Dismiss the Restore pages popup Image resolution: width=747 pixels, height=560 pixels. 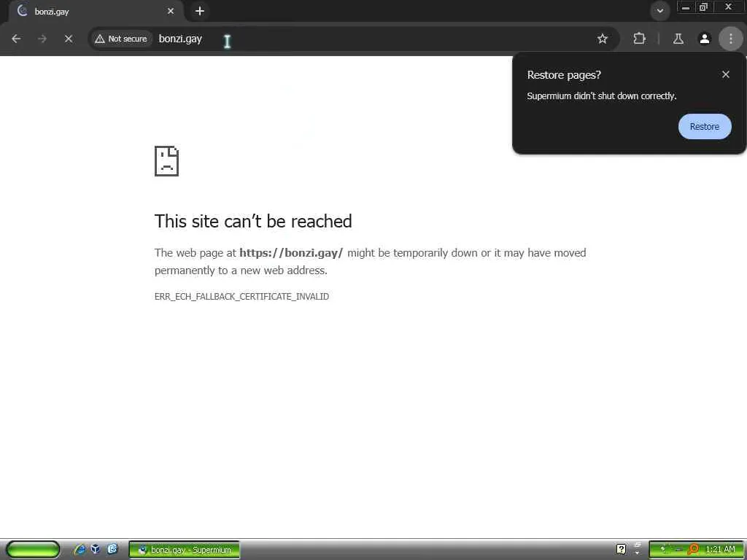pos(725,74)
